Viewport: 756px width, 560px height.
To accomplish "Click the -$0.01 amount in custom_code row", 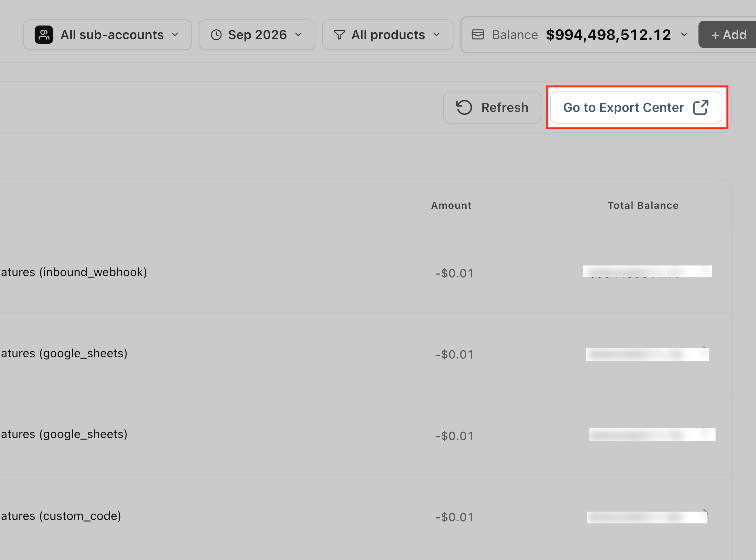I will [454, 517].
